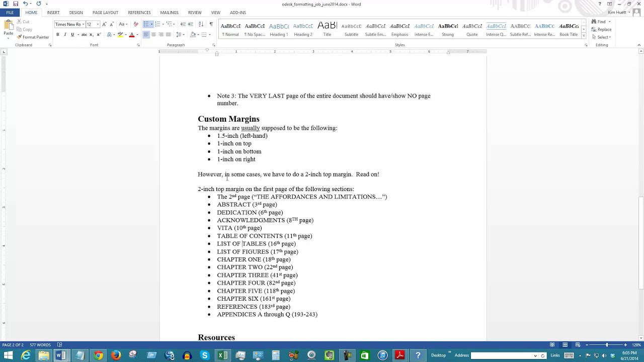Open the font size dropdown
The height and width of the screenshot is (362, 644).
pos(98,24)
